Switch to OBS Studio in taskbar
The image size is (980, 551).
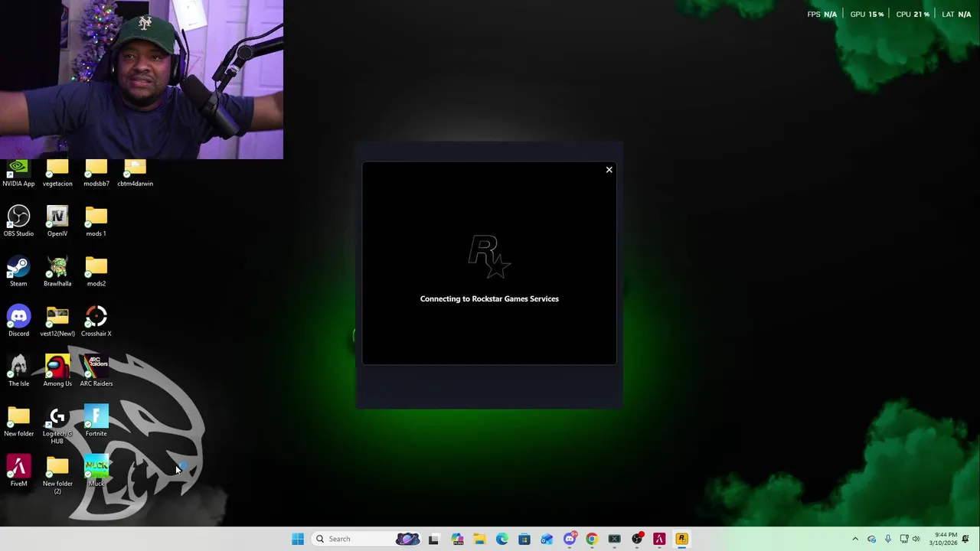(637, 539)
